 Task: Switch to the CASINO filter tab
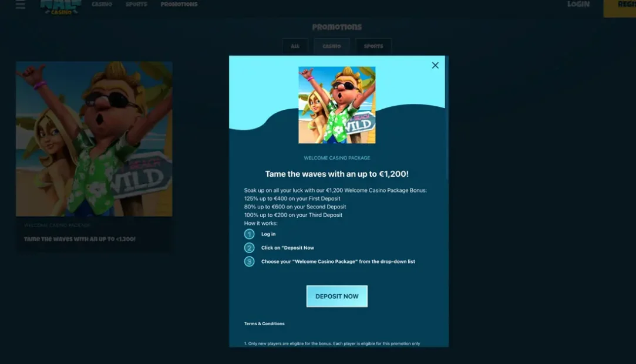(332, 46)
